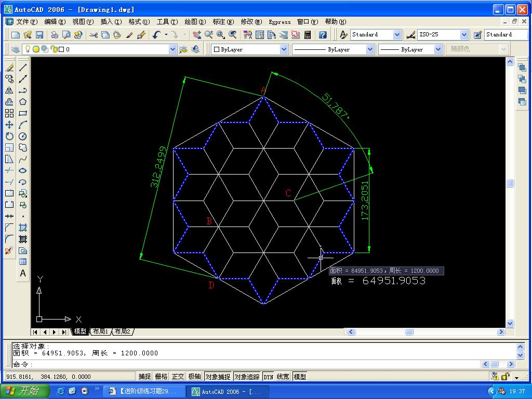Open the ByLayer linetype dropdown
Viewport: 532px width, 399px height.
370,49
